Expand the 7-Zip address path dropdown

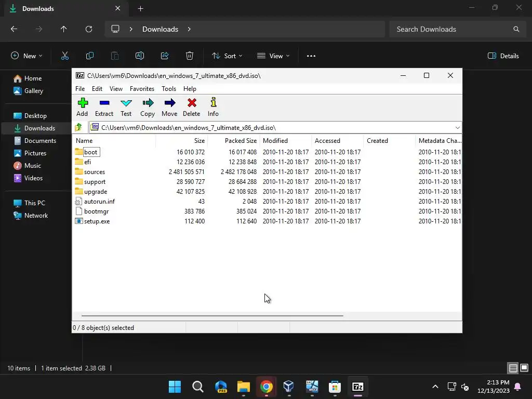tap(457, 128)
